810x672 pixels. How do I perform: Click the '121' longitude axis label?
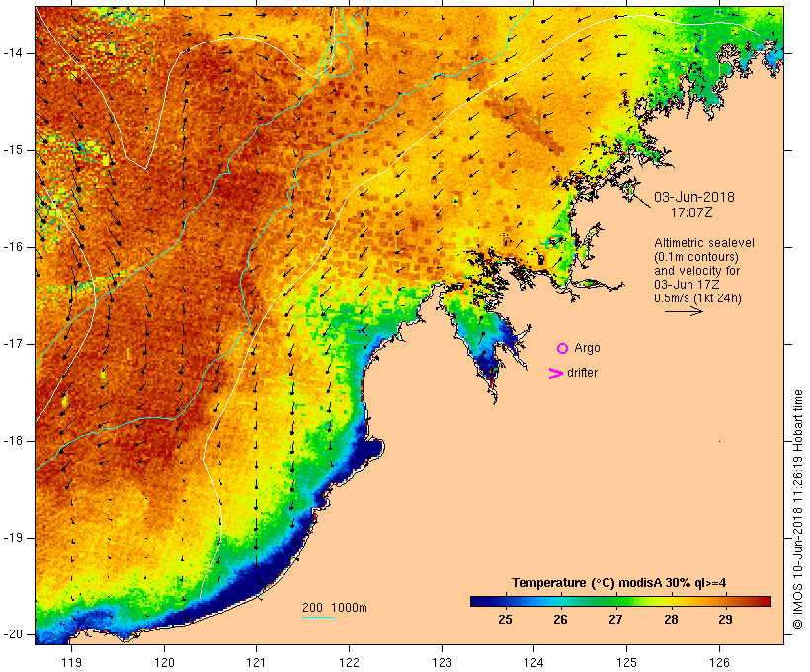pos(256,663)
